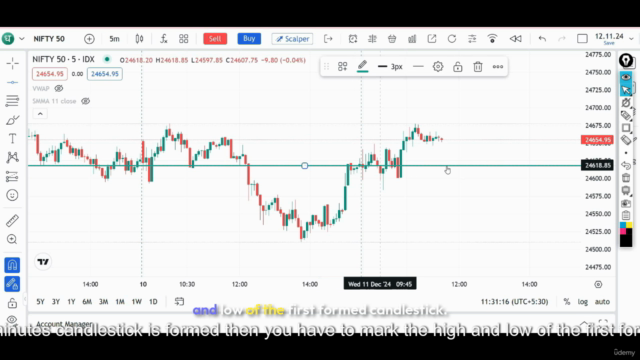
Task: Toggle VWAP indicator visibility
Action: (59, 89)
